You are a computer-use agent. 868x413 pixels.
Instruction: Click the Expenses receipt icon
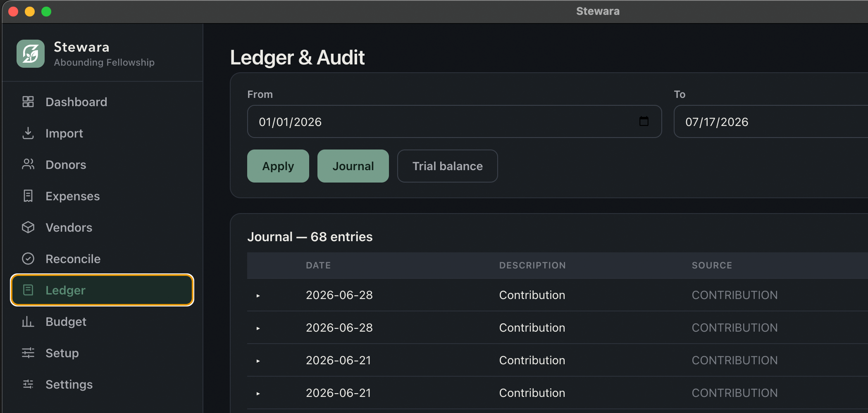tap(28, 196)
